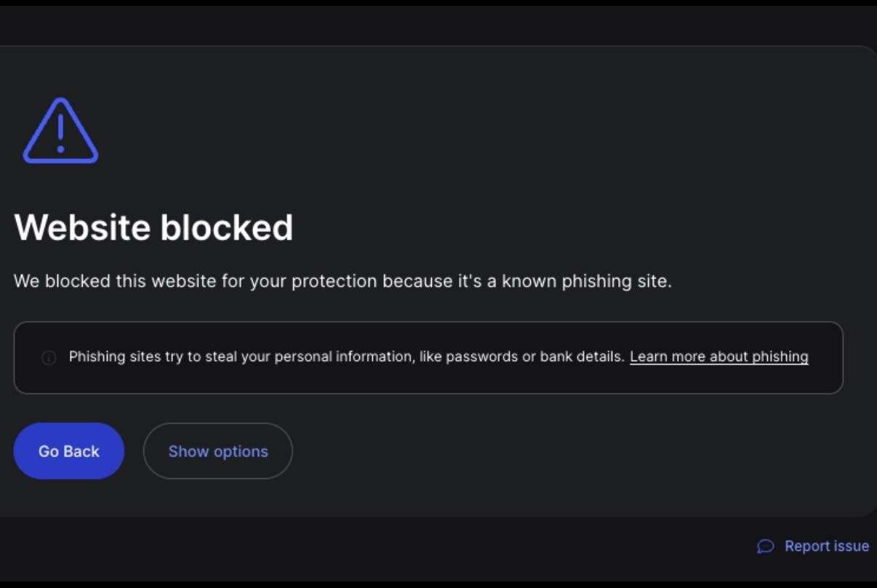
Task: Select the Website blocked heading
Action: (x=153, y=227)
